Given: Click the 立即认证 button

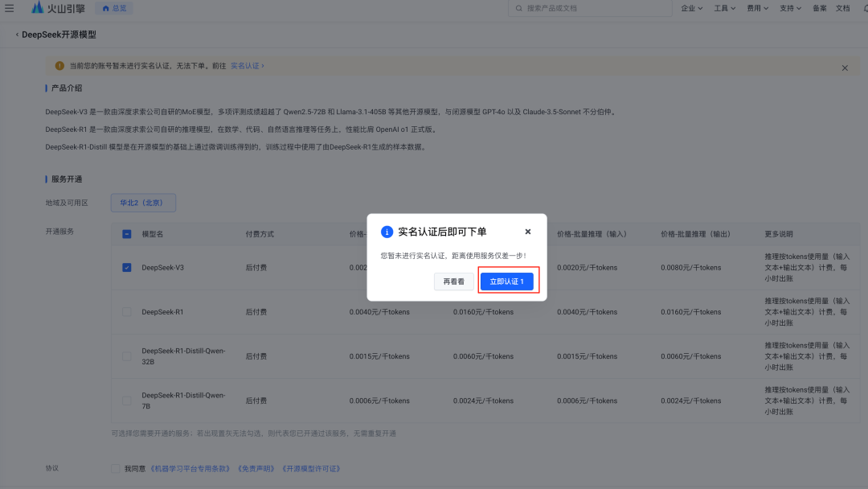Looking at the screenshot, I should coord(506,281).
